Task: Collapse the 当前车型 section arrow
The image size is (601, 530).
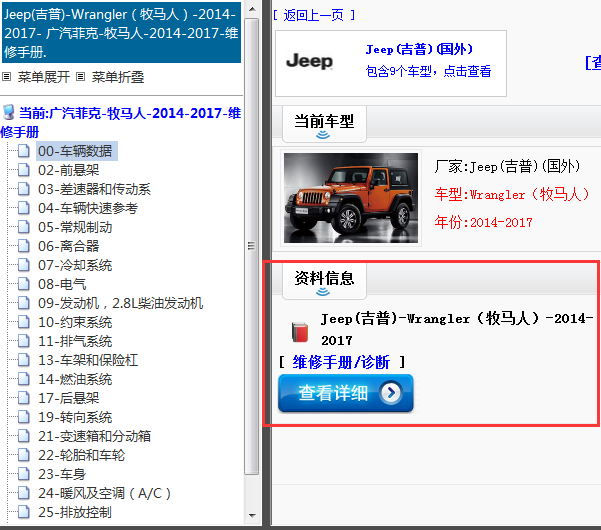Action: (323, 135)
